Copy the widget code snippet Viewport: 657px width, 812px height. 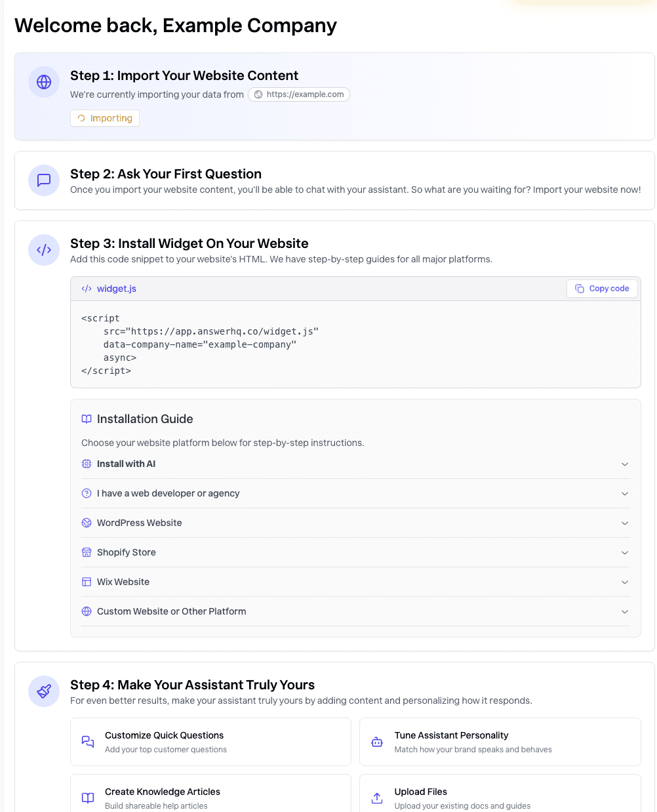tap(602, 289)
